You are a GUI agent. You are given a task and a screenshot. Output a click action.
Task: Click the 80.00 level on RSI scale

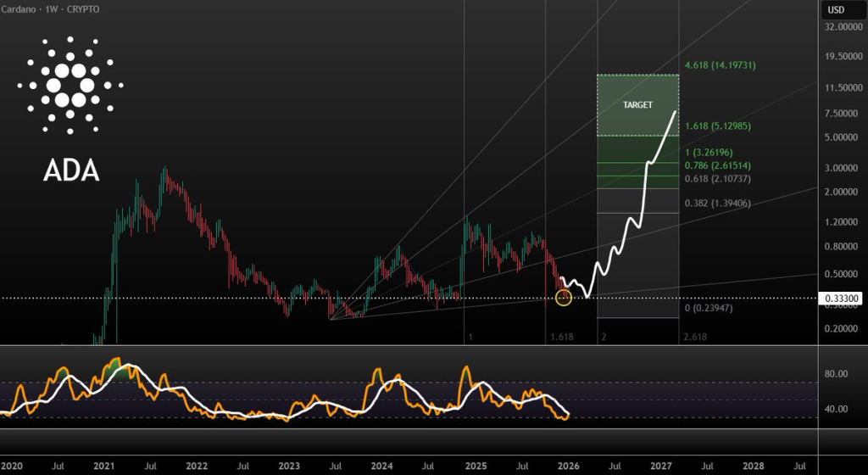coord(836,374)
